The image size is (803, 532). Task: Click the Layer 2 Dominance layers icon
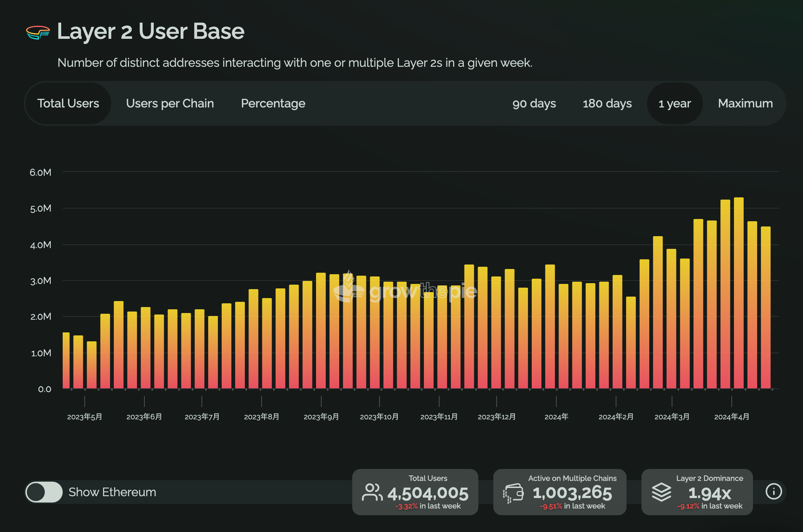click(x=661, y=492)
